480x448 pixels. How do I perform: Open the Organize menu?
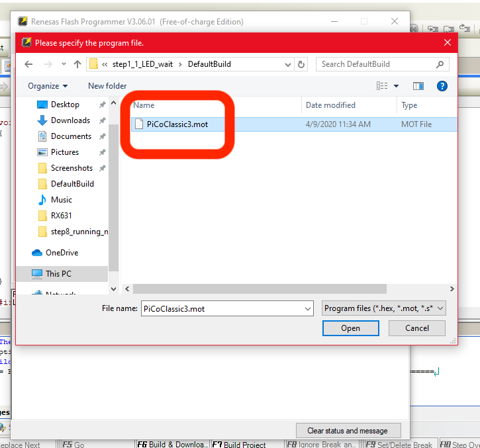point(48,86)
